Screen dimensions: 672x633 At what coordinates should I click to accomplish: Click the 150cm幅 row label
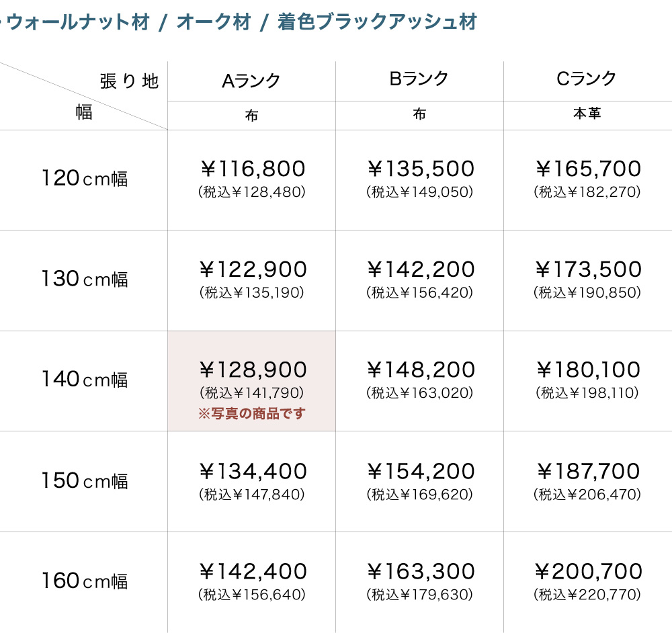[85, 481]
